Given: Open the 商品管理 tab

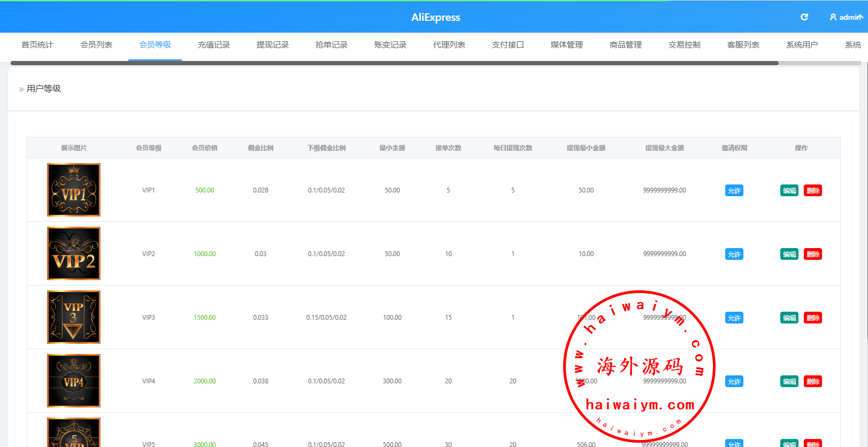Looking at the screenshot, I should (626, 45).
